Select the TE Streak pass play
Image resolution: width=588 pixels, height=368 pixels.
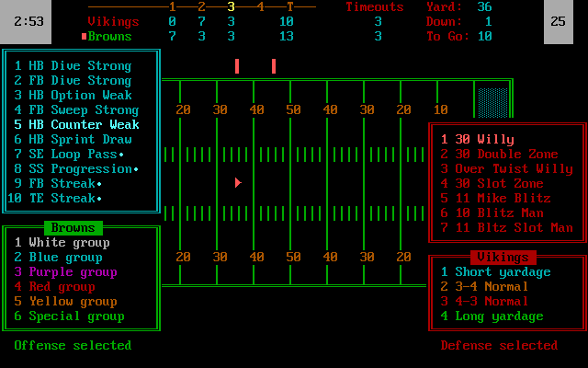click(55, 198)
